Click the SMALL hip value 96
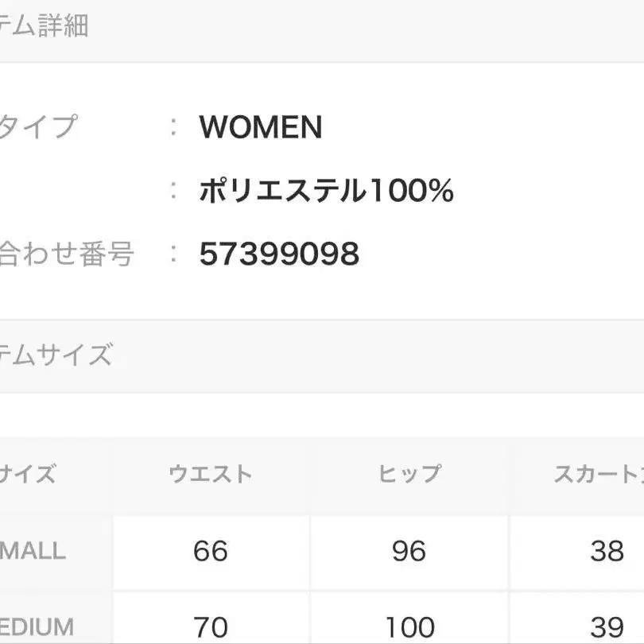The image size is (644, 644). tap(409, 551)
